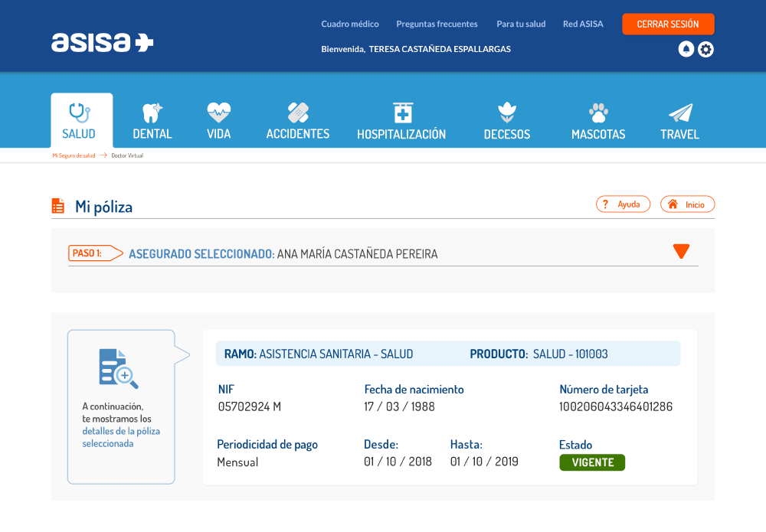Viewport: 766px width, 532px height.
Task: Expand the asegurado seleccionado orange arrow
Action: tap(681, 251)
